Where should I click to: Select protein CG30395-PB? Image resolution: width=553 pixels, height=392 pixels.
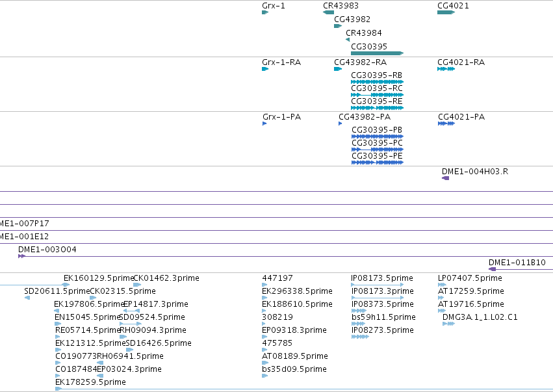tap(377, 130)
